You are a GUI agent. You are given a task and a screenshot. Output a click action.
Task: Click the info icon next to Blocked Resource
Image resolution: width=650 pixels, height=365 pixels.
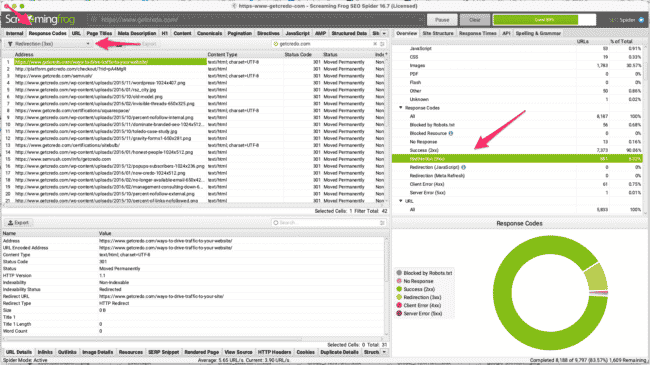click(x=451, y=133)
